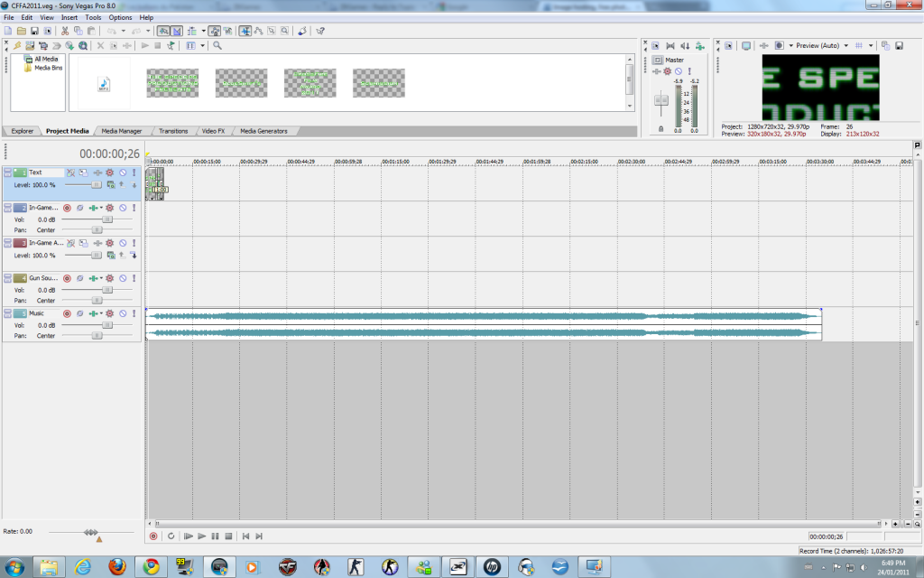Arm the Music track for recording

[x=67, y=313]
